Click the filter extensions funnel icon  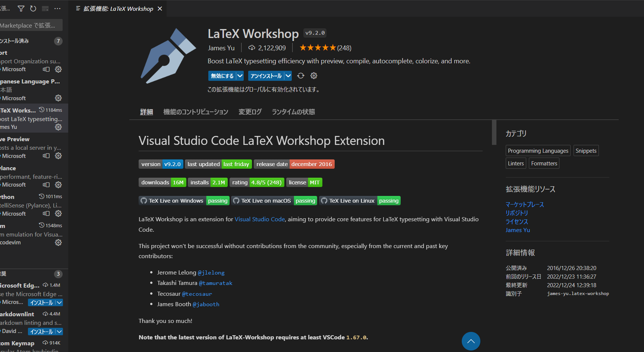click(21, 9)
